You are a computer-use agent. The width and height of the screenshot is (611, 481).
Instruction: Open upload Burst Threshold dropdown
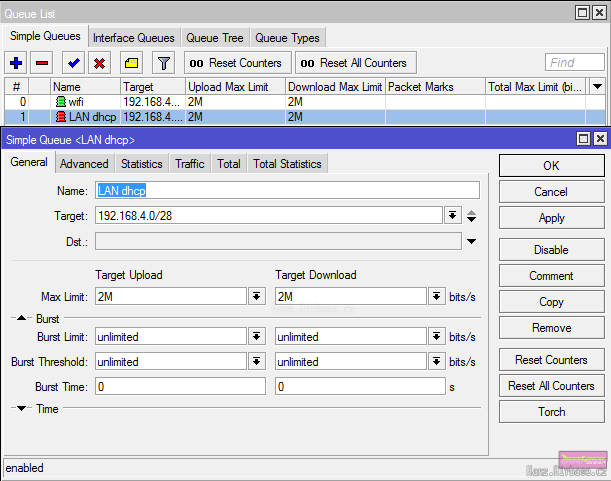click(x=256, y=361)
